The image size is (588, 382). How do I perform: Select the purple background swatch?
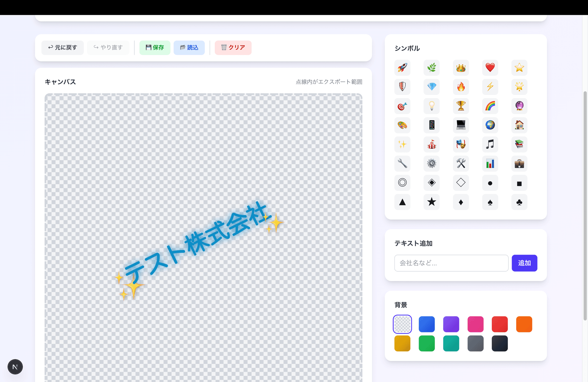451,324
